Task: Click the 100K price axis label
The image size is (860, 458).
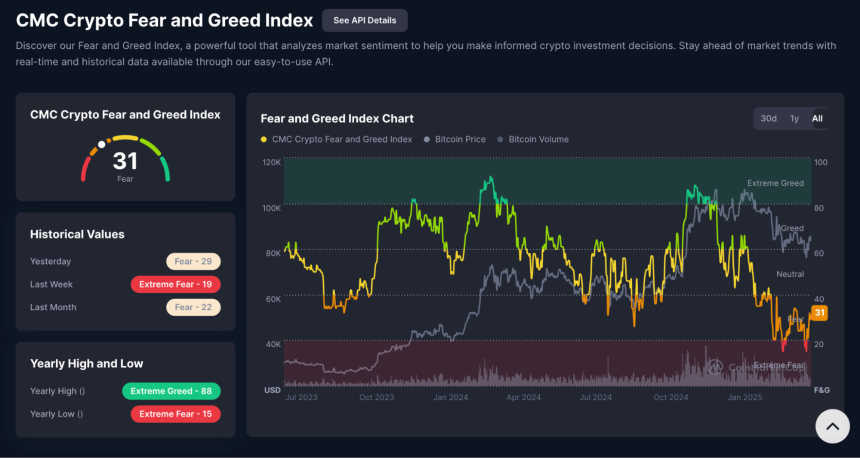Action: pyautogui.click(x=272, y=208)
